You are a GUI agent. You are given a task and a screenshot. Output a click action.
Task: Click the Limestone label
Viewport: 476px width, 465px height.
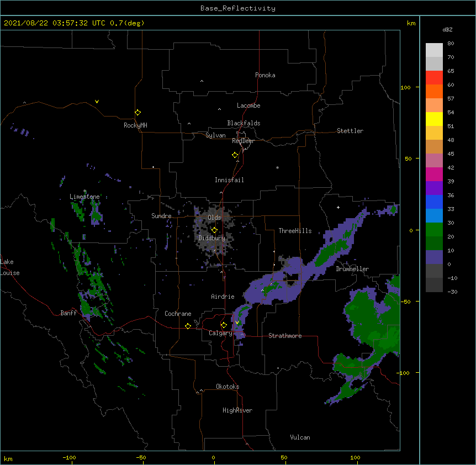click(x=84, y=197)
